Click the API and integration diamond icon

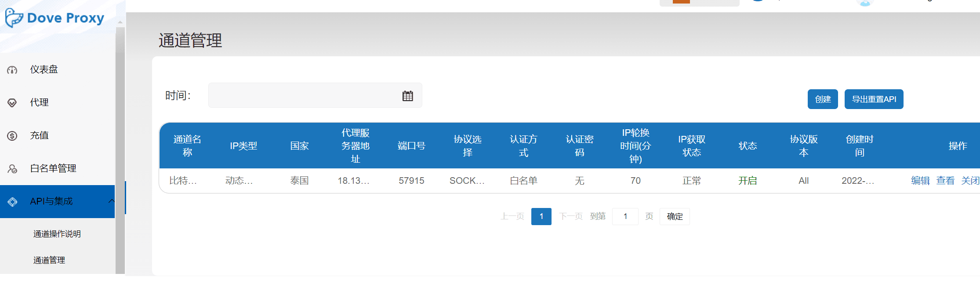pyautogui.click(x=12, y=202)
